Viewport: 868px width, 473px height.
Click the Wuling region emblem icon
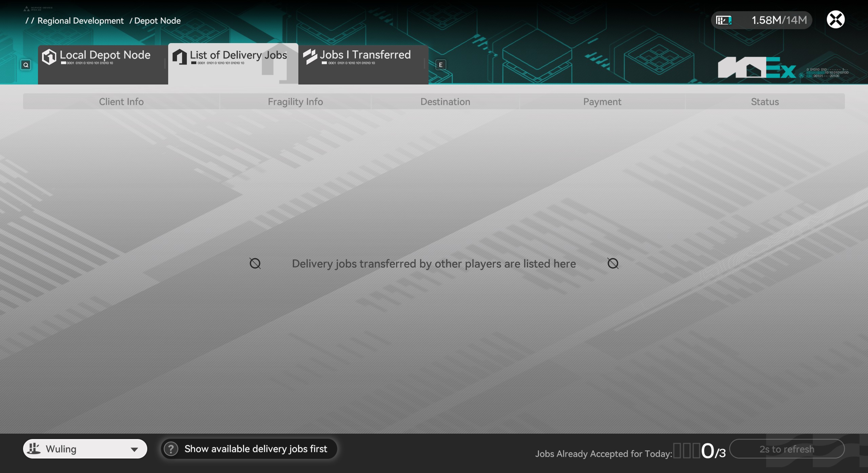pyautogui.click(x=34, y=449)
